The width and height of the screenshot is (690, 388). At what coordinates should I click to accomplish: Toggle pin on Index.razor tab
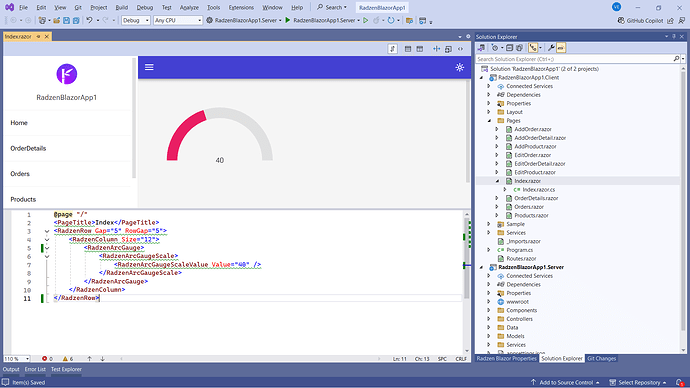[x=38, y=37]
